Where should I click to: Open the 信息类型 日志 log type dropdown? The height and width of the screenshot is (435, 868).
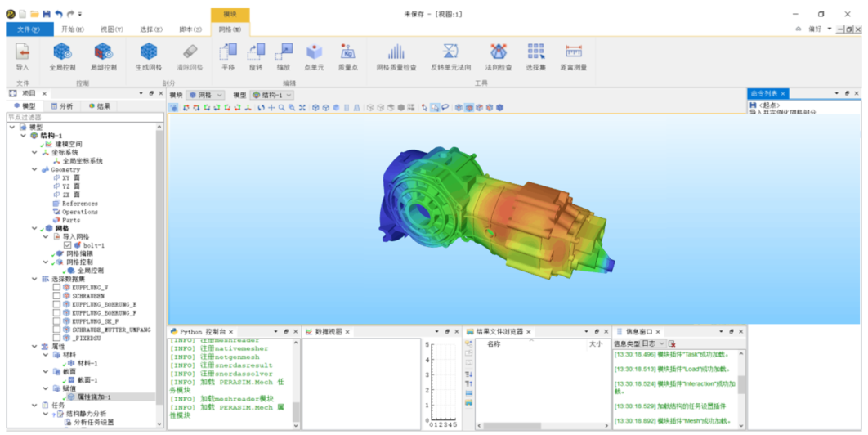pyautogui.click(x=653, y=344)
